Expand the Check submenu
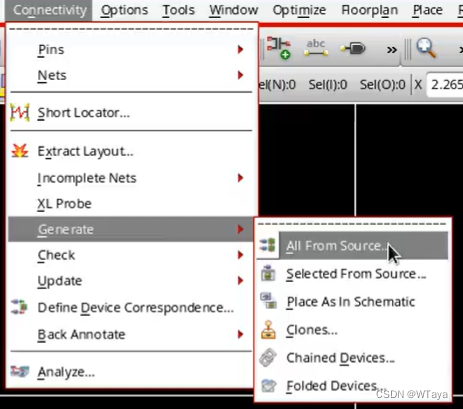463x409 pixels. [130, 255]
